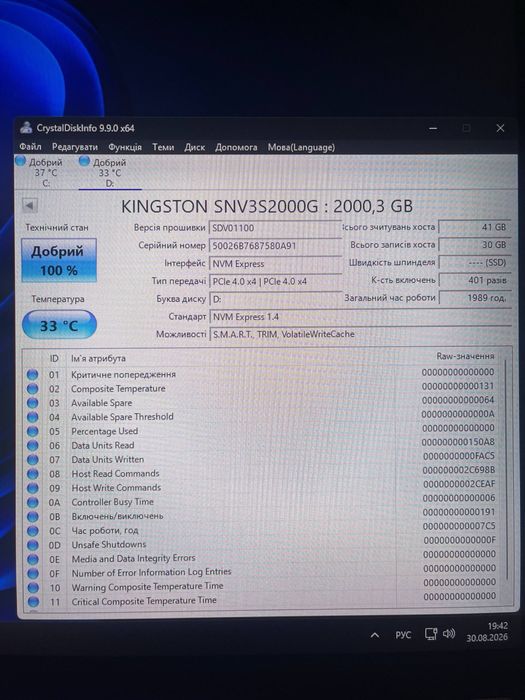
Task: Click status circle of Data Units Written row
Action: (33, 459)
